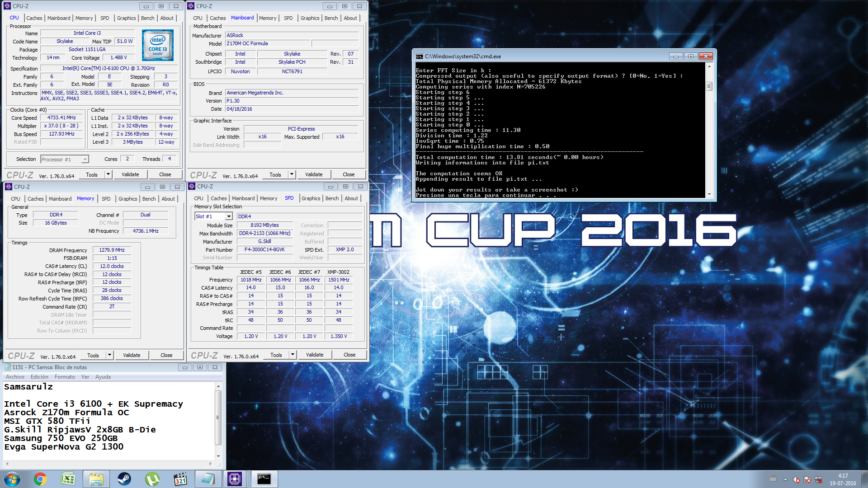Switch to Caches tab in the top-left CPU-Z window
The width and height of the screenshot is (868, 488).
coord(34,18)
